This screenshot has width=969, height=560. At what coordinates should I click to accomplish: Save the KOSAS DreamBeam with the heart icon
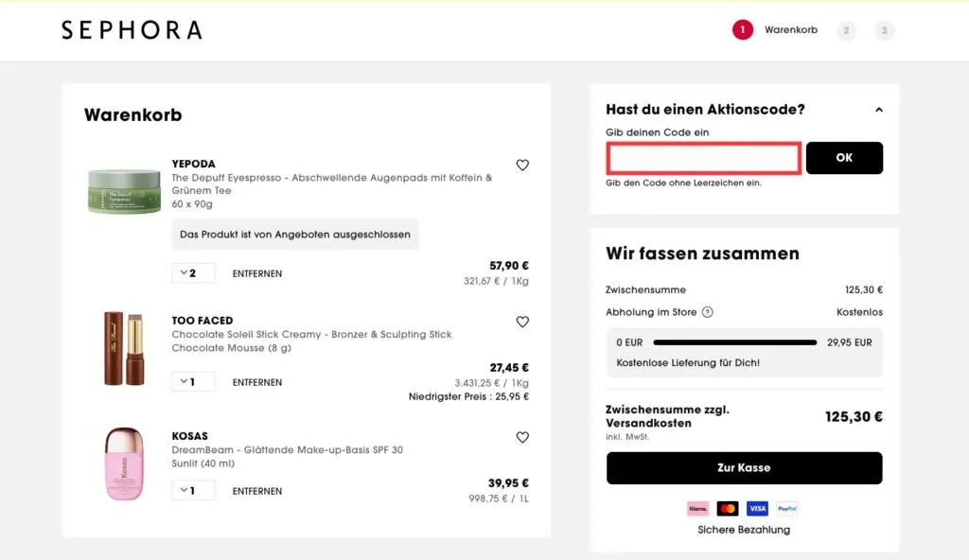point(522,437)
